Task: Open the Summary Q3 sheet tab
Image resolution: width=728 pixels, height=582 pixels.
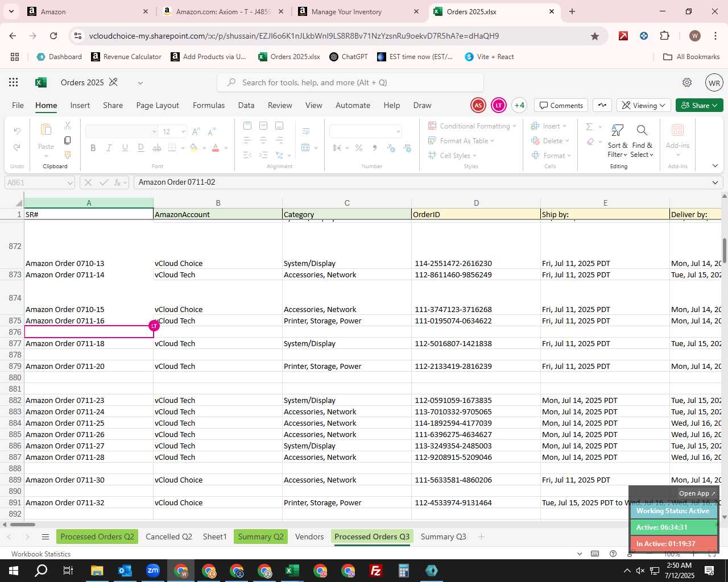Action: (x=444, y=537)
